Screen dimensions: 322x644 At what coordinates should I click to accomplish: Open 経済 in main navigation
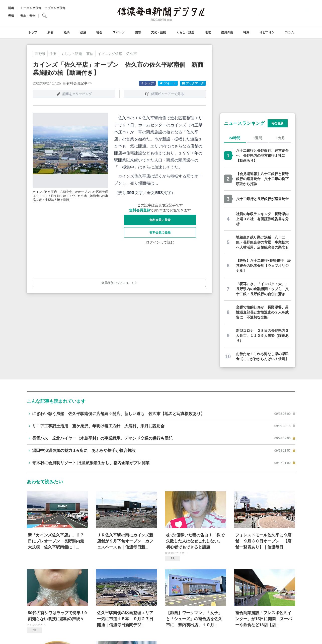click(67, 32)
